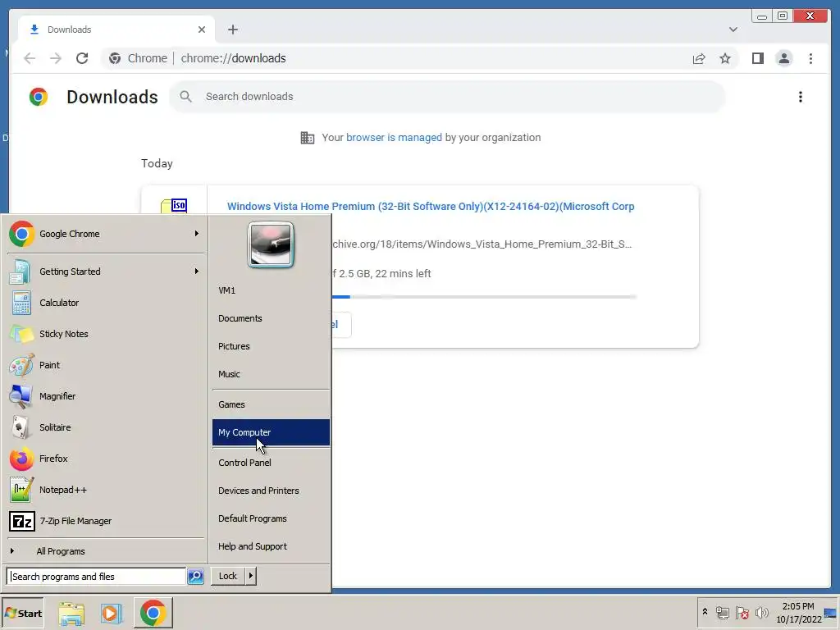Expand Google Chrome jump list arrow

point(197,234)
